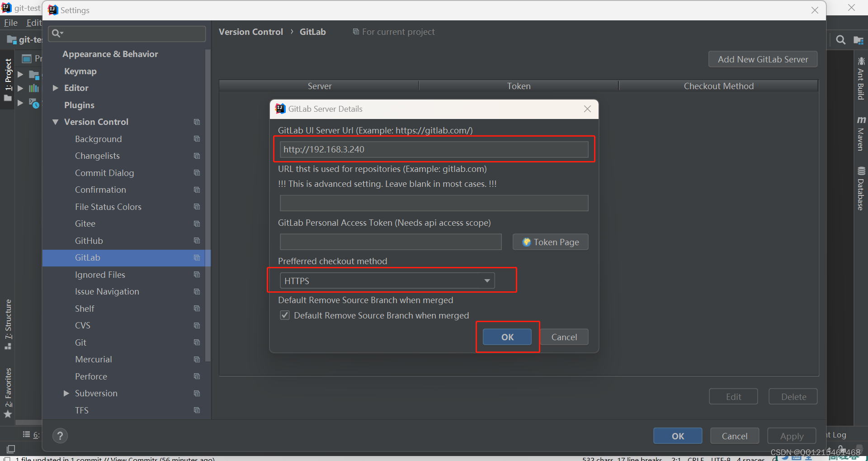Image resolution: width=868 pixels, height=461 pixels.
Task: Open Preferred checkout method HTTPS dropdown
Action: [x=387, y=280]
